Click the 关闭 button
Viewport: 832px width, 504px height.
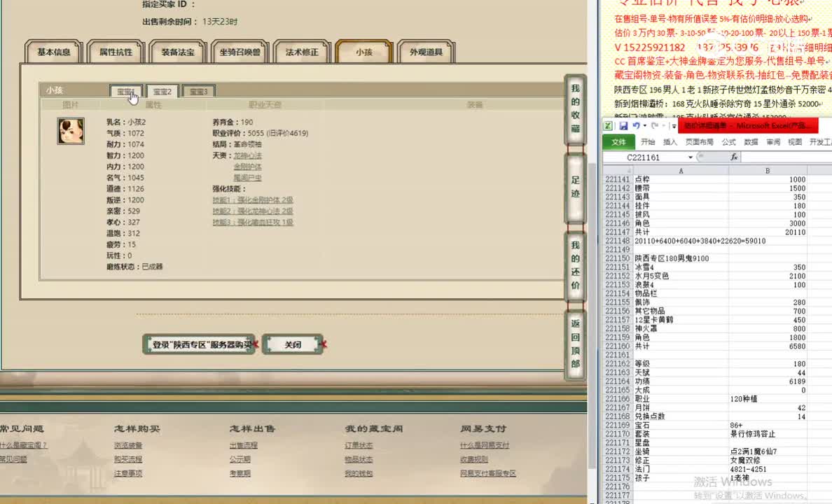293,344
